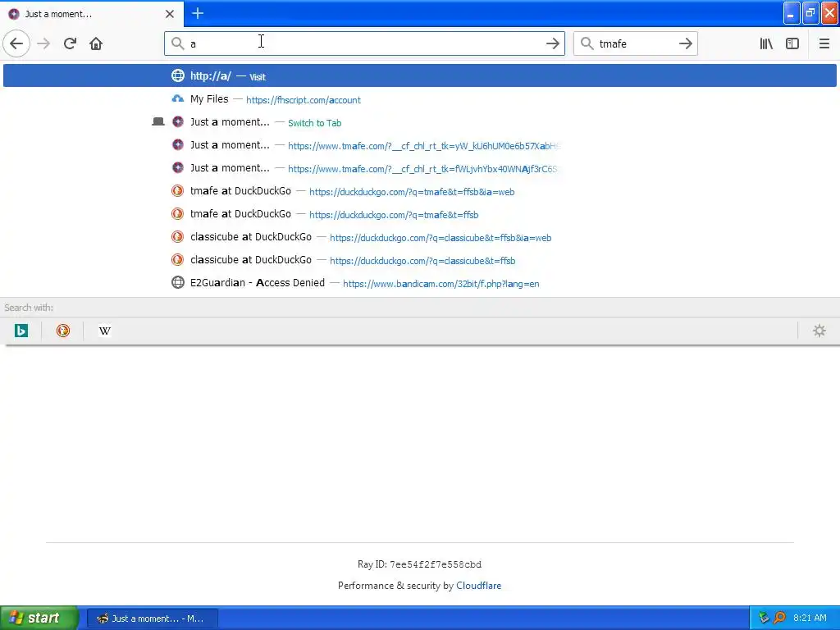Follow the Cloudflare link
Viewport: 840px width, 630px height.
pos(479,586)
